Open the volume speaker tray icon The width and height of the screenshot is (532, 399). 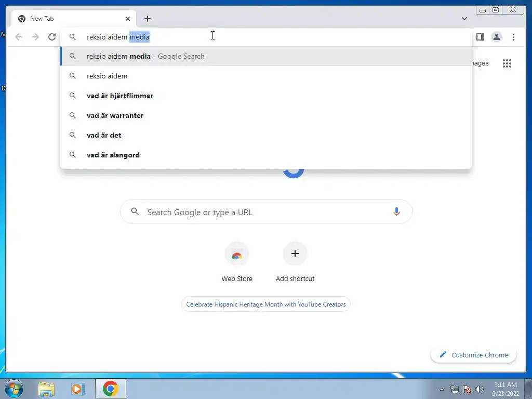[x=479, y=389]
